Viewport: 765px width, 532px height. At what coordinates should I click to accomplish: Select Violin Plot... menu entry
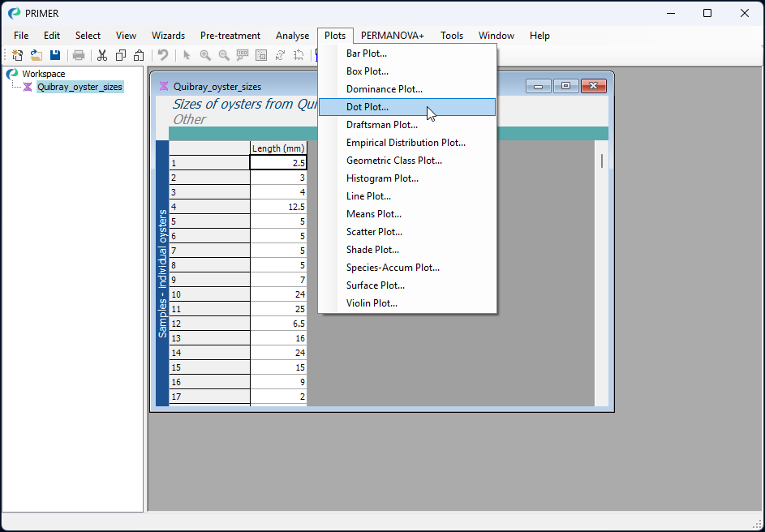click(372, 303)
